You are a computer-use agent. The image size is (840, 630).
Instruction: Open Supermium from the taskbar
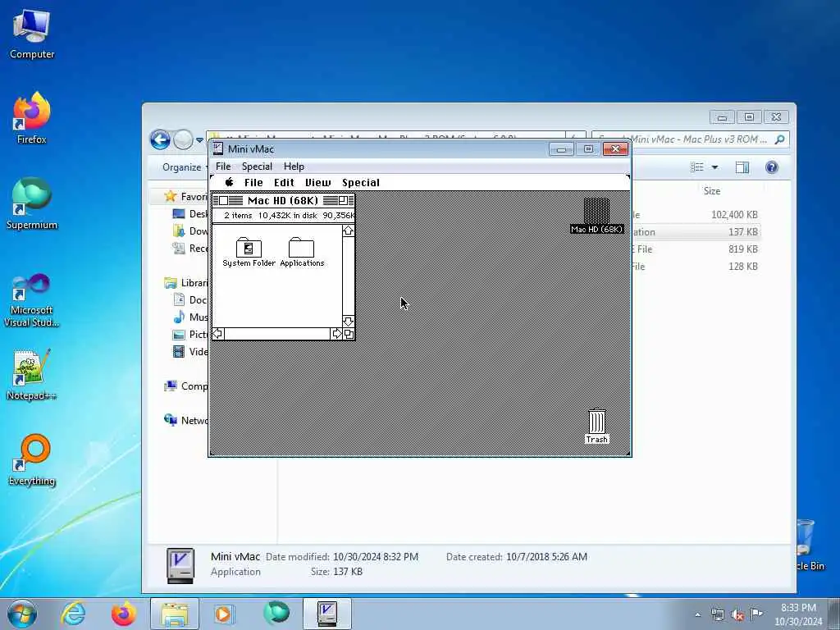[x=276, y=614]
